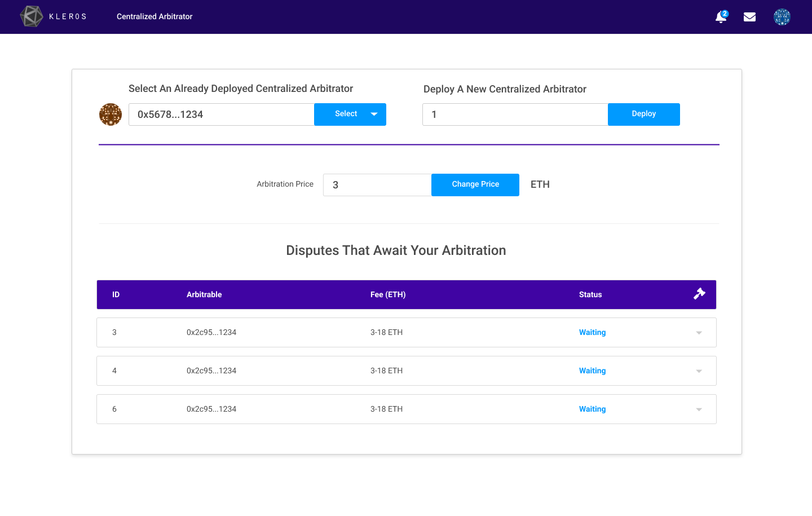The height and width of the screenshot is (516, 812).
Task: Click the 3-18 ETH fee in dispute 4 row
Action: (x=386, y=371)
